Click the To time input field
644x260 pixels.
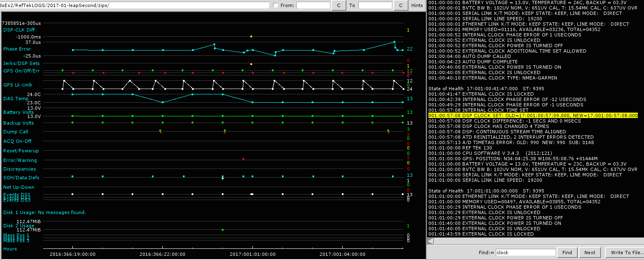click(375, 5)
